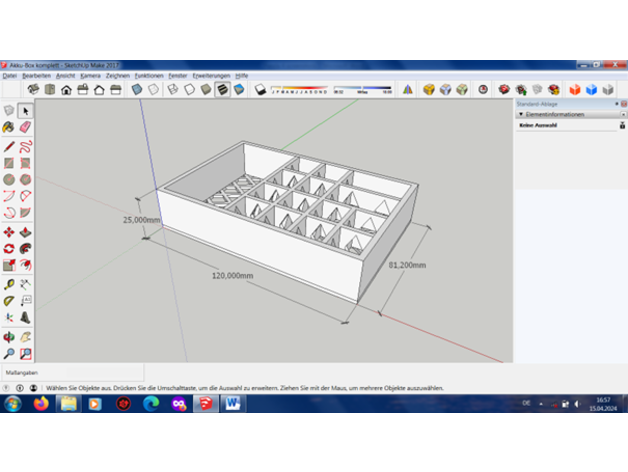Select the Tape Measure tool
The image size is (628, 472).
[9, 284]
